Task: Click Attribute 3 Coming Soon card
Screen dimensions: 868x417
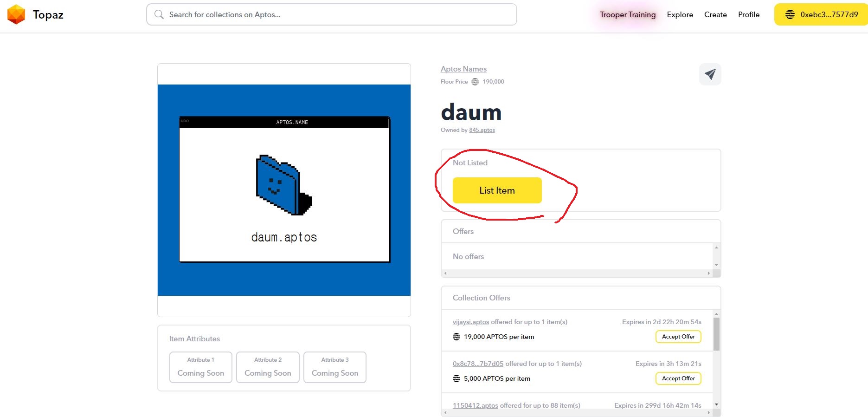Action: click(x=335, y=367)
